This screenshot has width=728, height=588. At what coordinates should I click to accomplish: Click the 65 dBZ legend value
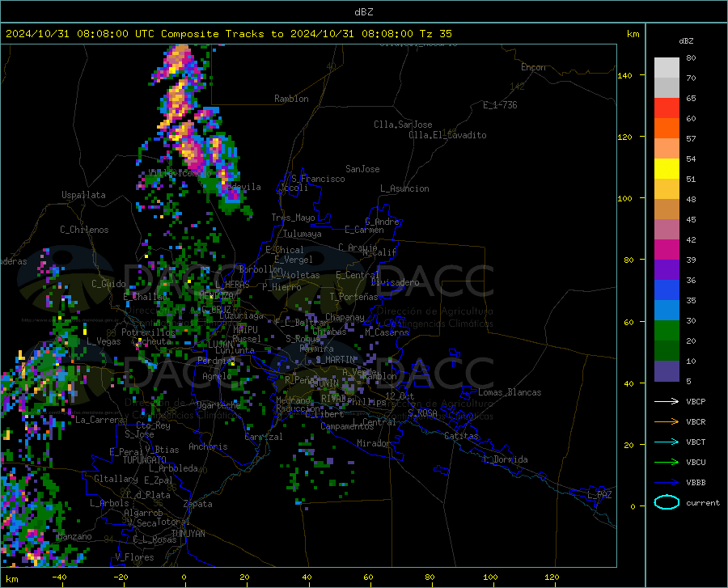(691, 99)
